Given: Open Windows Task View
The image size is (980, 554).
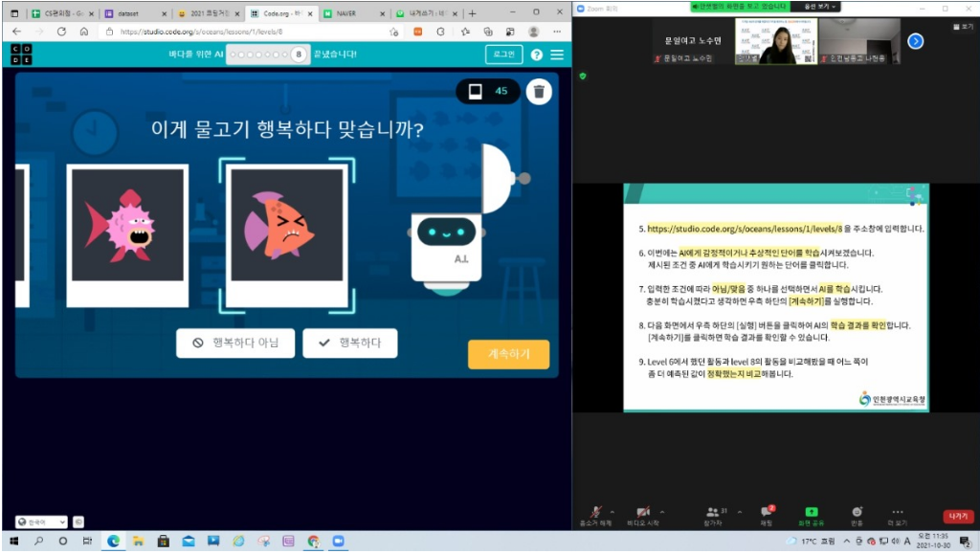Looking at the screenshot, I should pos(87,541).
